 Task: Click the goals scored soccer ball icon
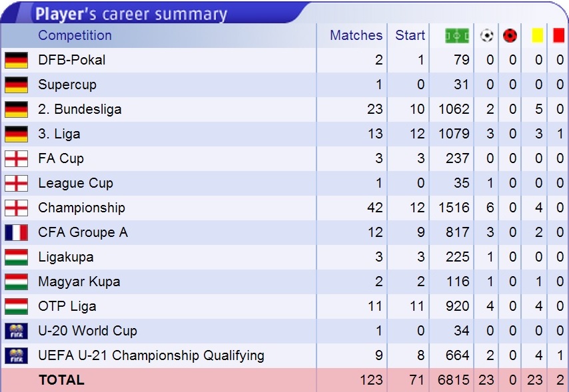pos(486,35)
